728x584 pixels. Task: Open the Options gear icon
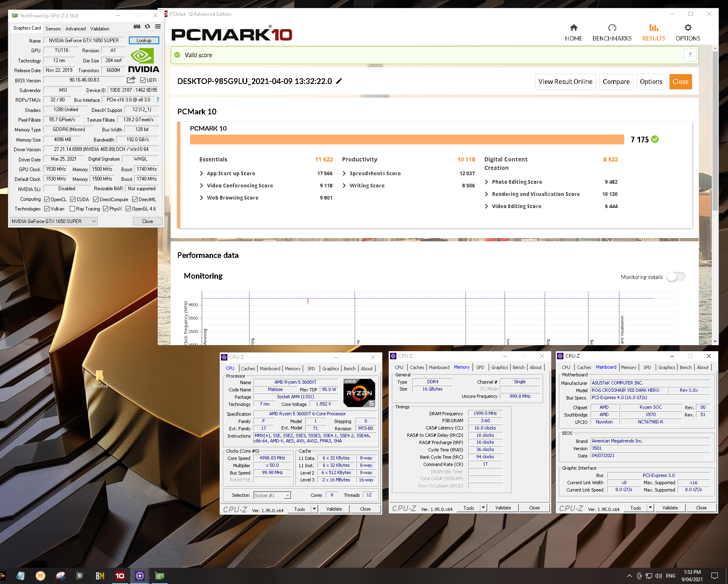(688, 28)
